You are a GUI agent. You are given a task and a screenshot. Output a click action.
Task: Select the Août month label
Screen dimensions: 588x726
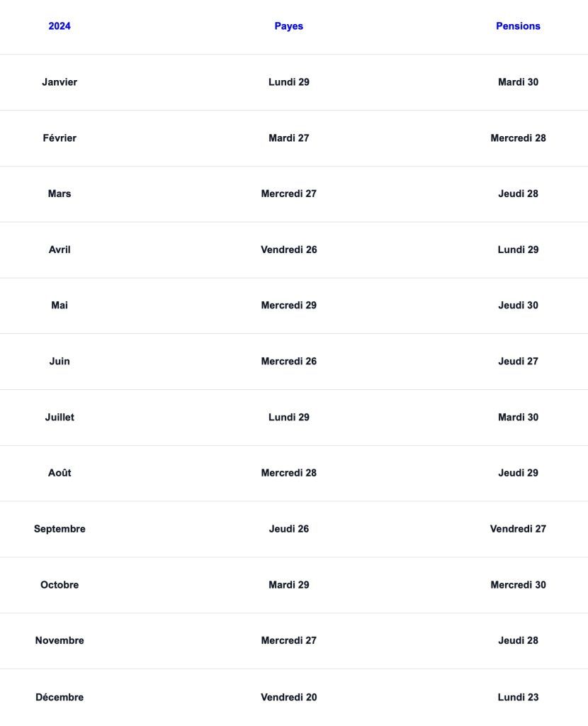point(60,473)
